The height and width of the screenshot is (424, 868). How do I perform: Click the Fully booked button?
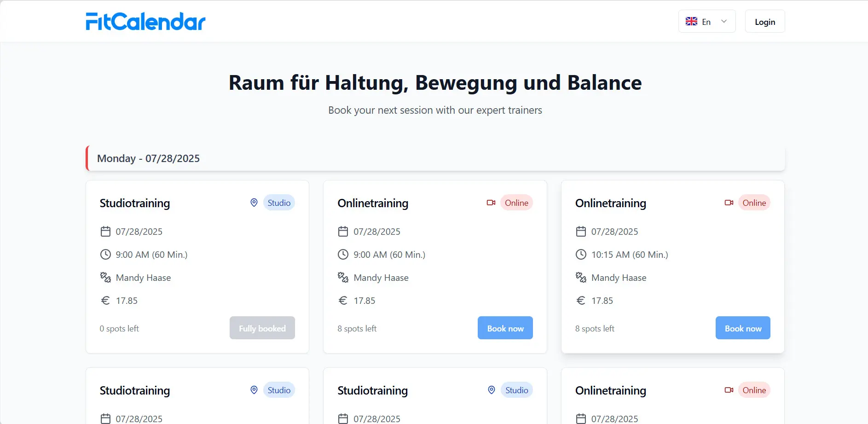[262, 328]
